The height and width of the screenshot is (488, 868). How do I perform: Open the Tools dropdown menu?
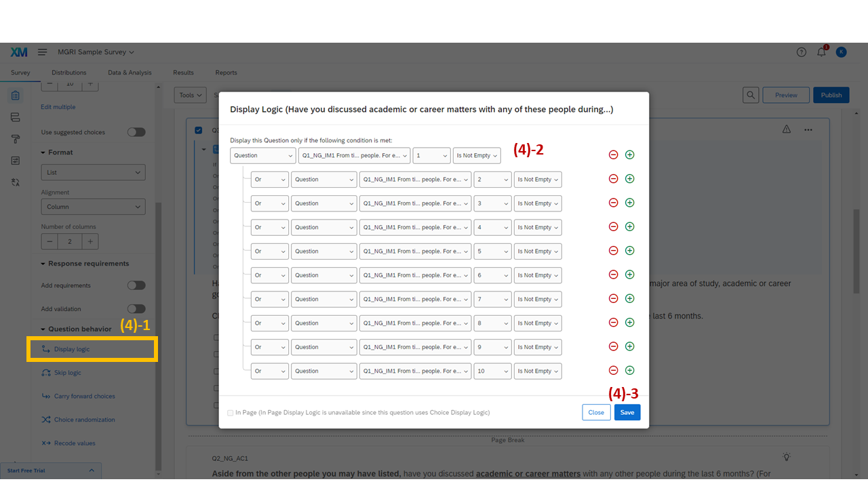[190, 95]
